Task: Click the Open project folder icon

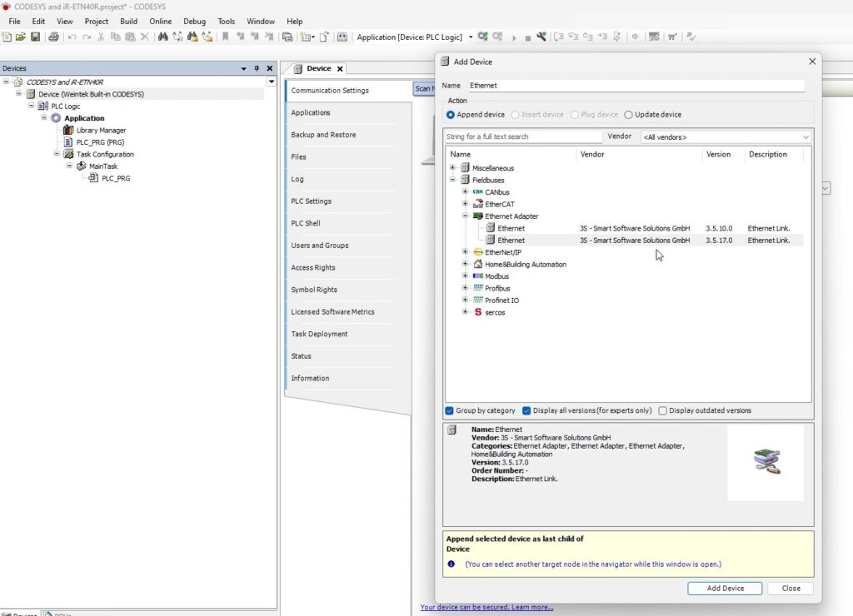Action: [x=21, y=37]
